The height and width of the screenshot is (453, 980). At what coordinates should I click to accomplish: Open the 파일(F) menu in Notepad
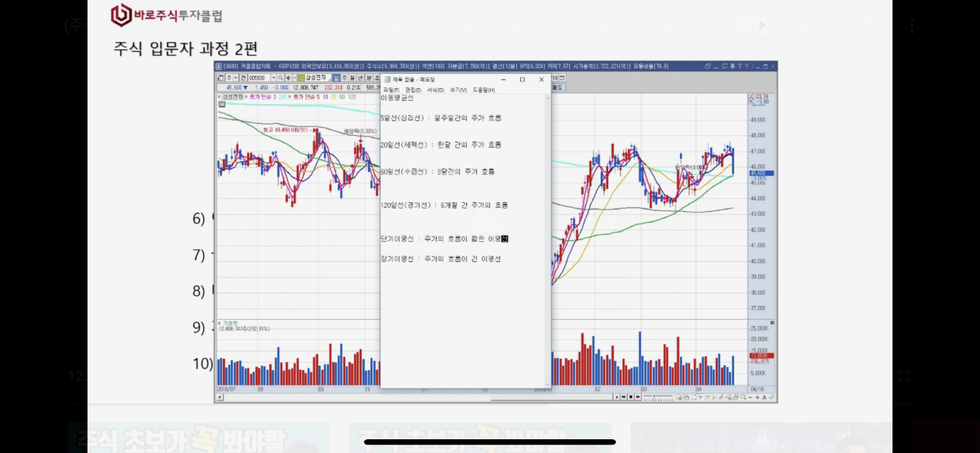pyautogui.click(x=391, y=90)
